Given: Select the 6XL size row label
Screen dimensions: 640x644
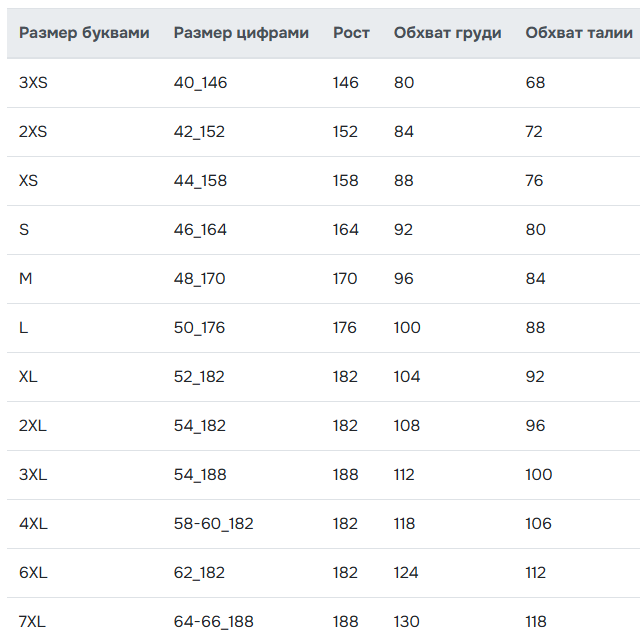Looking at the screenshot, I should pyautogui.click(x=33, y=573).
